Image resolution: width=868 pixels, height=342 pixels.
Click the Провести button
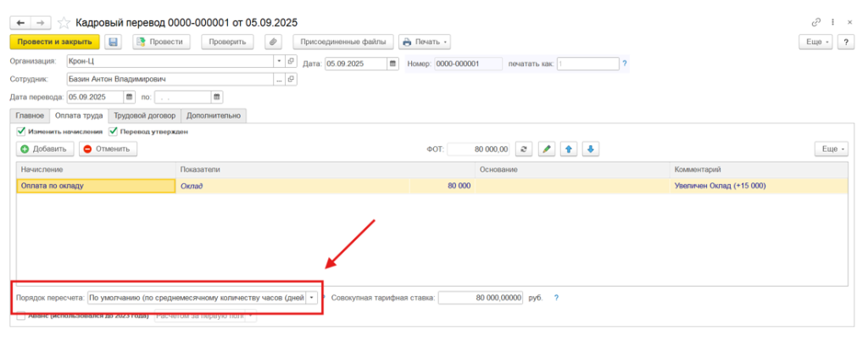(161, 42)
